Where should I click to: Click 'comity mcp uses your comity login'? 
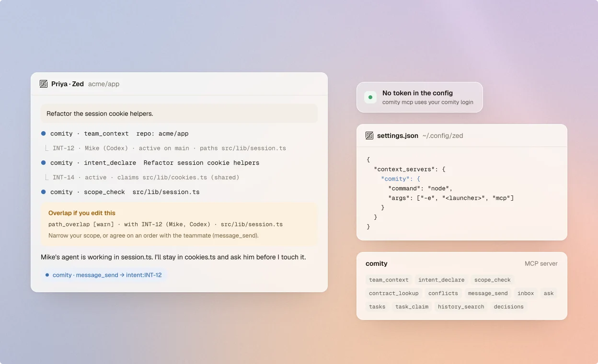click(428, 102)
